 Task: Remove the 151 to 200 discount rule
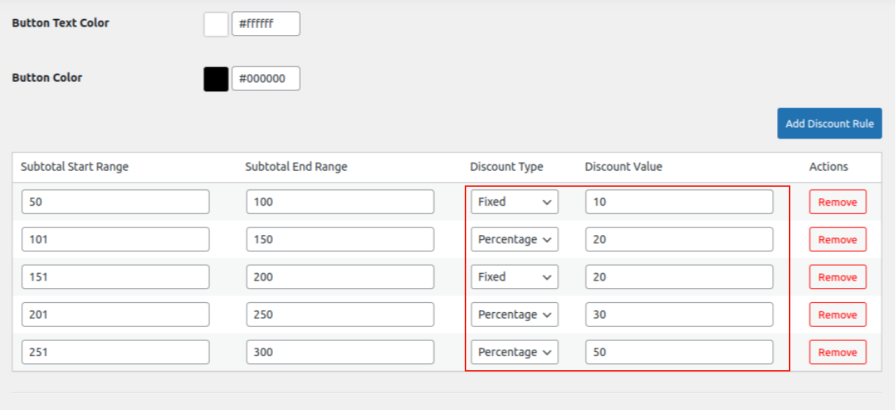837,277
